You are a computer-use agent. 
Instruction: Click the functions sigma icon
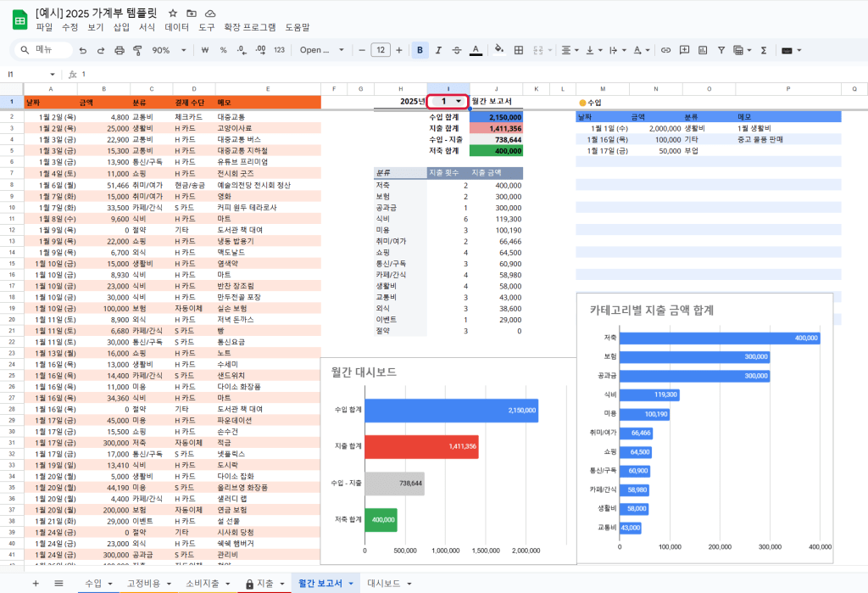(x=763, y=50)
